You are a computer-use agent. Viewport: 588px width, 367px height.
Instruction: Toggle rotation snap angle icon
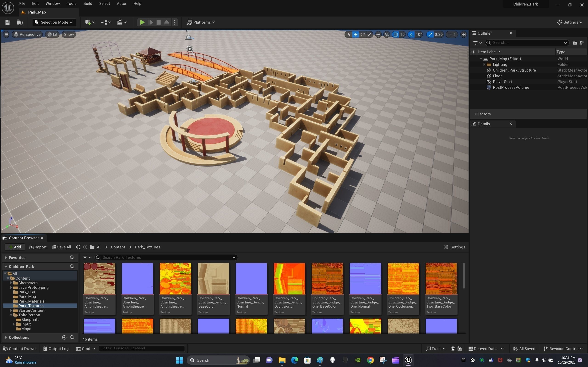411,34
